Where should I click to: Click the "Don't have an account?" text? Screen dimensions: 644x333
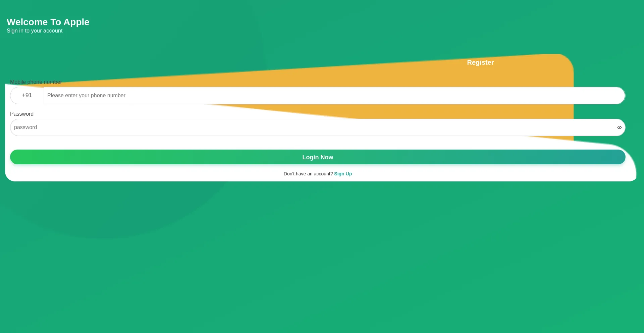tap(308, 174)
